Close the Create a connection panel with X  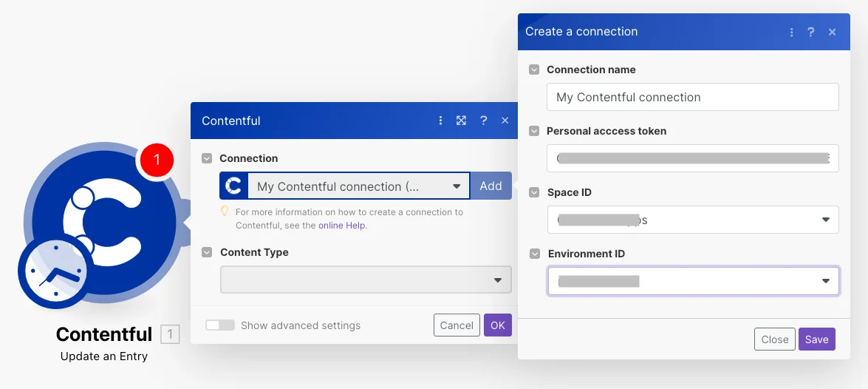pos(832,32)
